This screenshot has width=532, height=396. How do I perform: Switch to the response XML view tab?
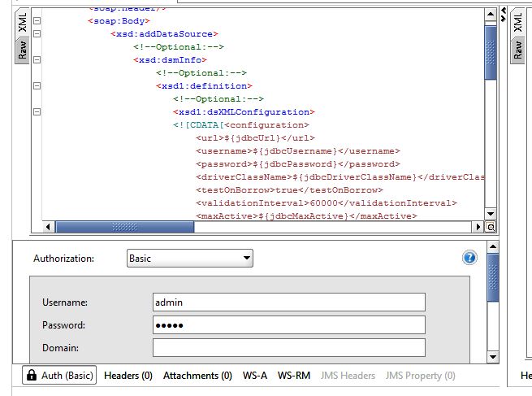pos(517,23)
